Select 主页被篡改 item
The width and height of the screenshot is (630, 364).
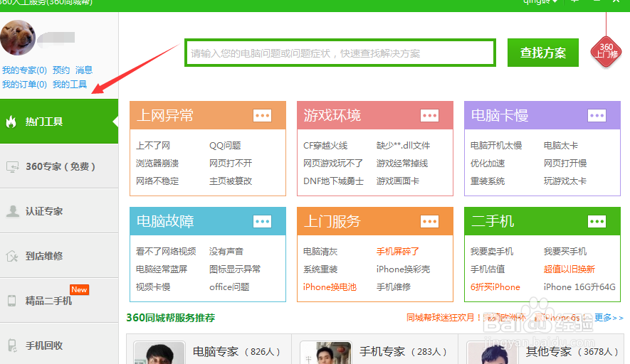coord(231,181)
